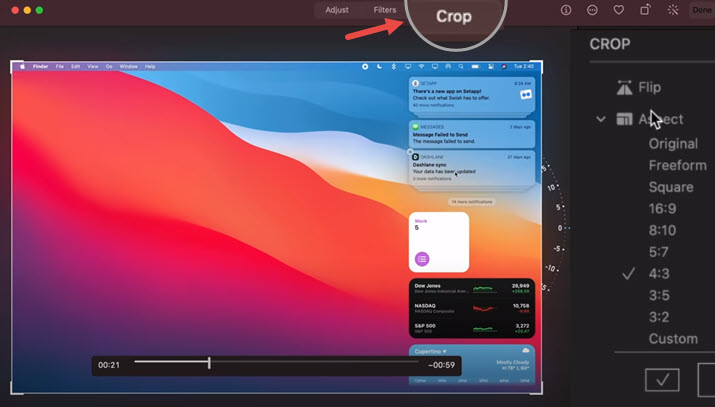This screenshot has height=407, width=715.
Task: Click the Bluetooth icon in the frame's menu bar
Action: 394,67
